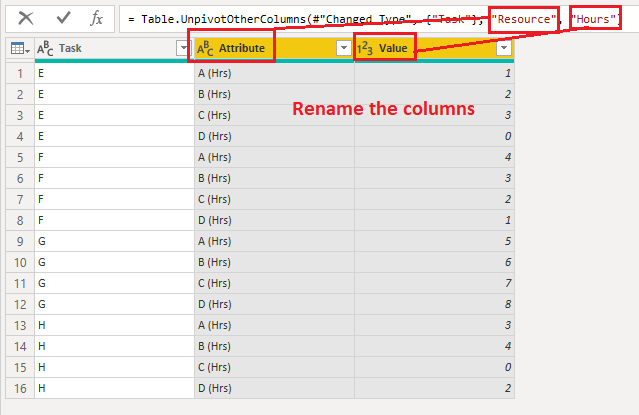This screenshot has height=415, width=639.
Task: Click Value cell 8 in row 12
Action: tap(434, 304)
